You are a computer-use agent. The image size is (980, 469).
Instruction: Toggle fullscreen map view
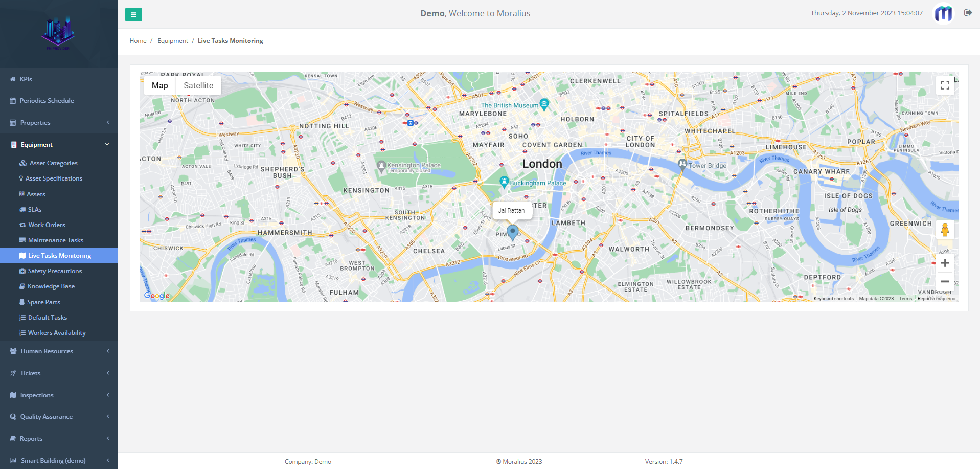click(x=945, y=85)
